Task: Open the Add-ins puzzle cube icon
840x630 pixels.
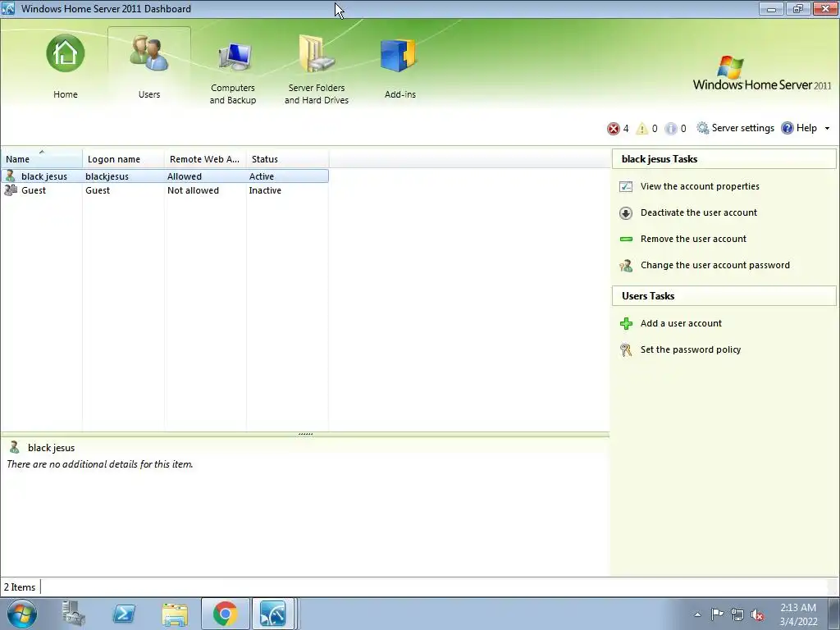Action: pos(399,55)
